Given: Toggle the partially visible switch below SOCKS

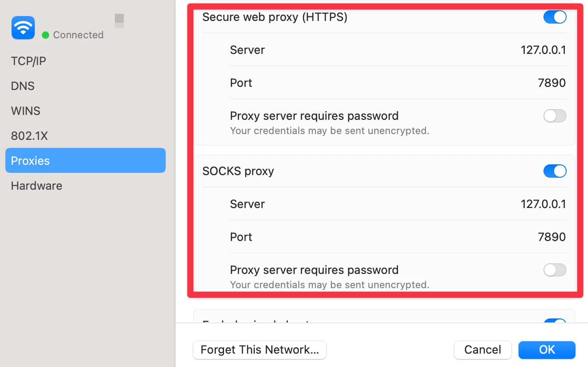Looking at the screenshot, I should click(x=555, y=322).
